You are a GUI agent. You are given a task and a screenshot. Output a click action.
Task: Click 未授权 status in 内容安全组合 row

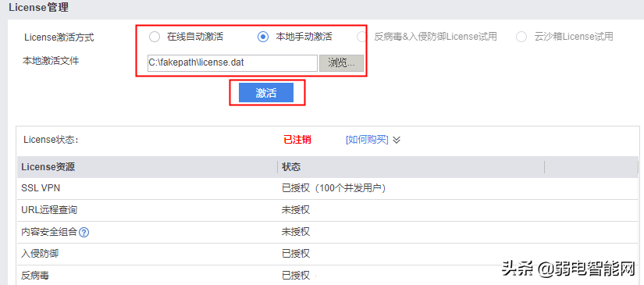point(295,232)
